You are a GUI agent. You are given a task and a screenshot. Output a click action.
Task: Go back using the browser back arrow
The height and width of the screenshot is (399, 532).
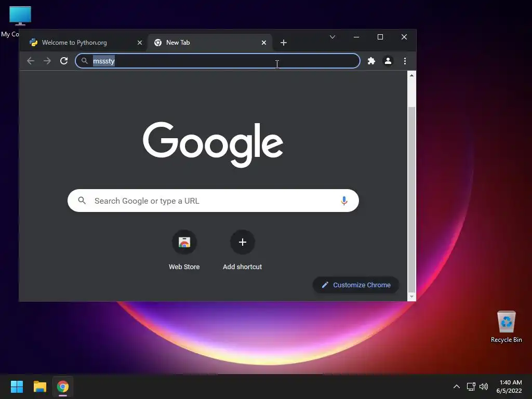[x=31, y=61]
